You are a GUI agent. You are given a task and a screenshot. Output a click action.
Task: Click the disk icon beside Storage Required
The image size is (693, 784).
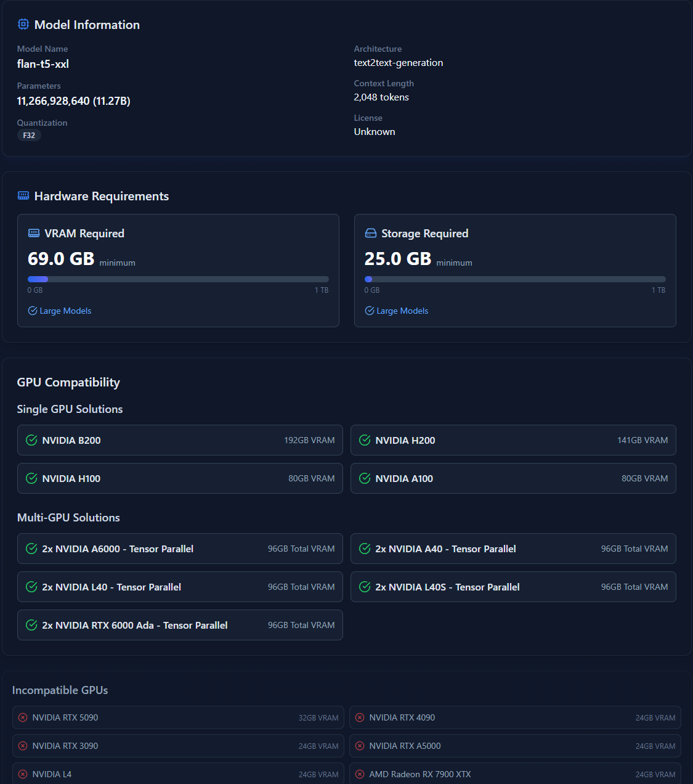click(370, 233)
